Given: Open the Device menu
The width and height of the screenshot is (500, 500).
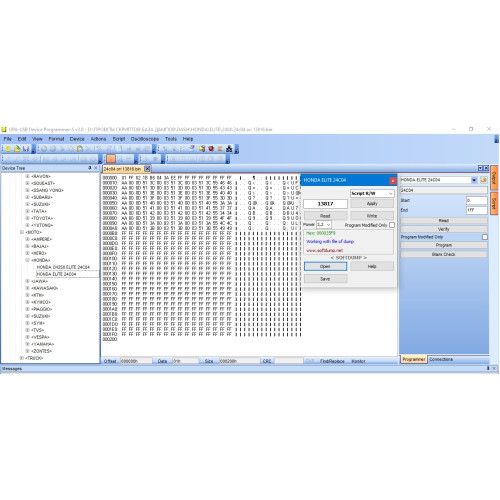Looking at the screenshot, I should point(77,139).
